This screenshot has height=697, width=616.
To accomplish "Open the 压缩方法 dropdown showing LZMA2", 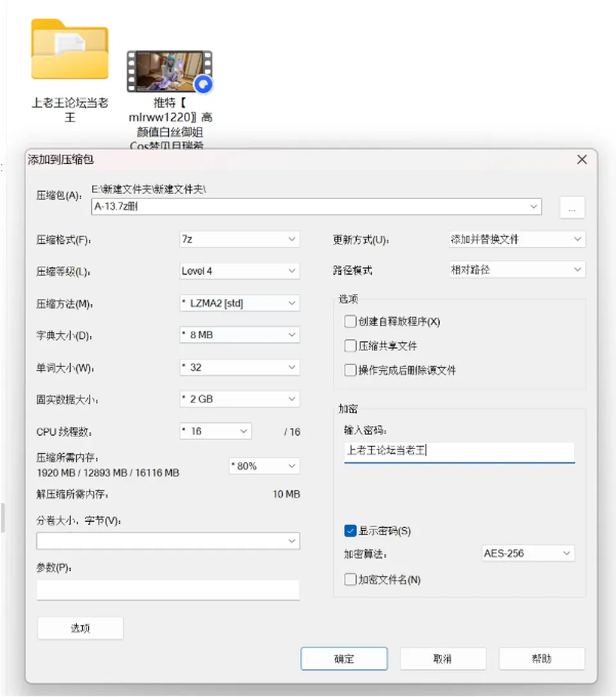I will (239, 303).
